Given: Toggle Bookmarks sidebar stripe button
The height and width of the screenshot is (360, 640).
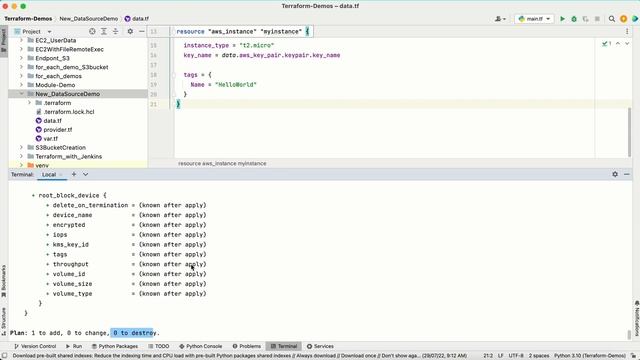Looking at the screenshot, I should coord(4,281).
